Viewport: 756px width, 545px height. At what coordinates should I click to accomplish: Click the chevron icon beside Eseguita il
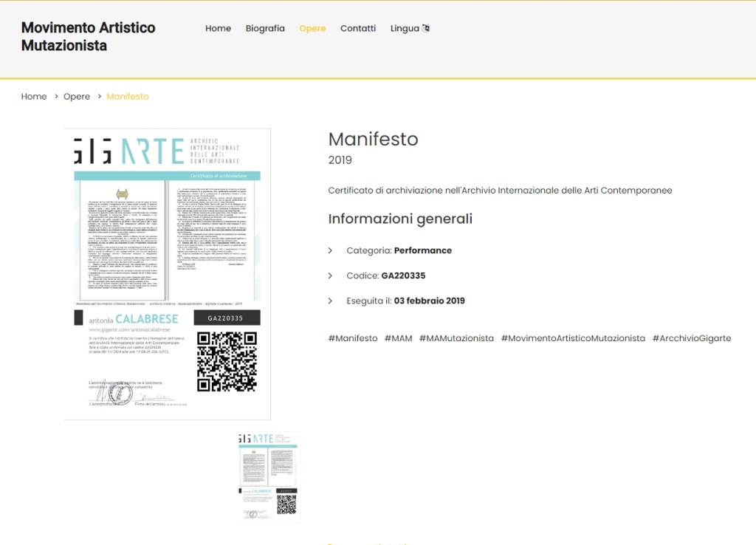(330, 301)
